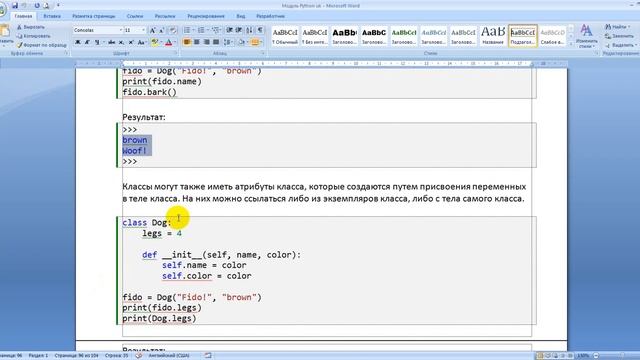Save document from the quick access toolbar

(x=15, y=6)
